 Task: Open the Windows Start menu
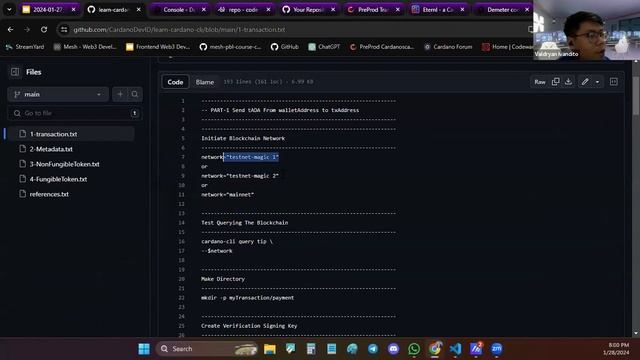click(x=144, y=349)
